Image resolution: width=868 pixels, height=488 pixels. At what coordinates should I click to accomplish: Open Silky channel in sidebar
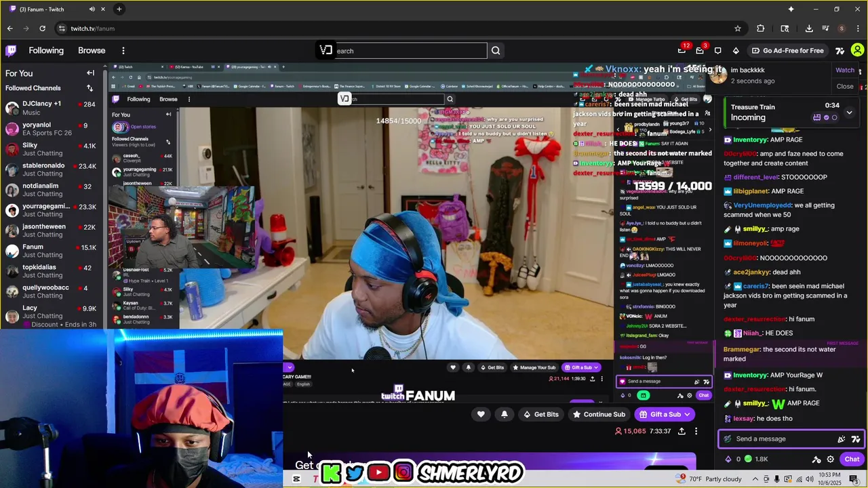click(x=52, y=149)
